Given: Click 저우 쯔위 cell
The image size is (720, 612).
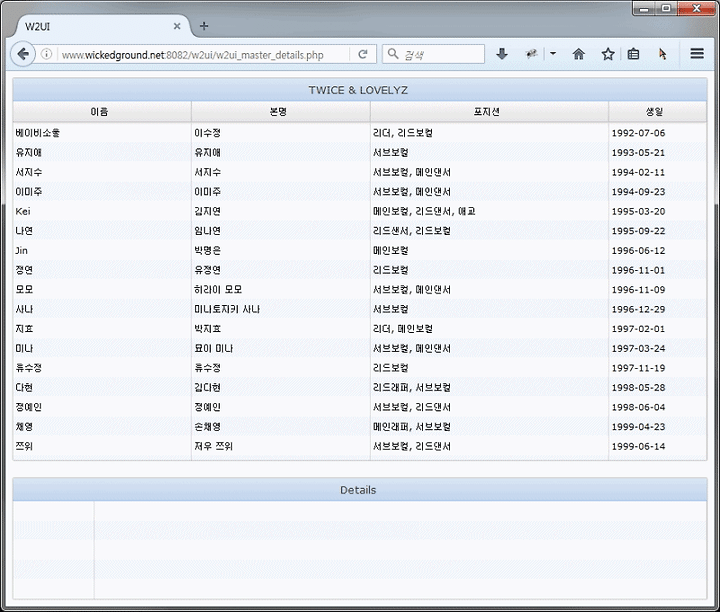Looking at the screenshot, I should point(281,446).
